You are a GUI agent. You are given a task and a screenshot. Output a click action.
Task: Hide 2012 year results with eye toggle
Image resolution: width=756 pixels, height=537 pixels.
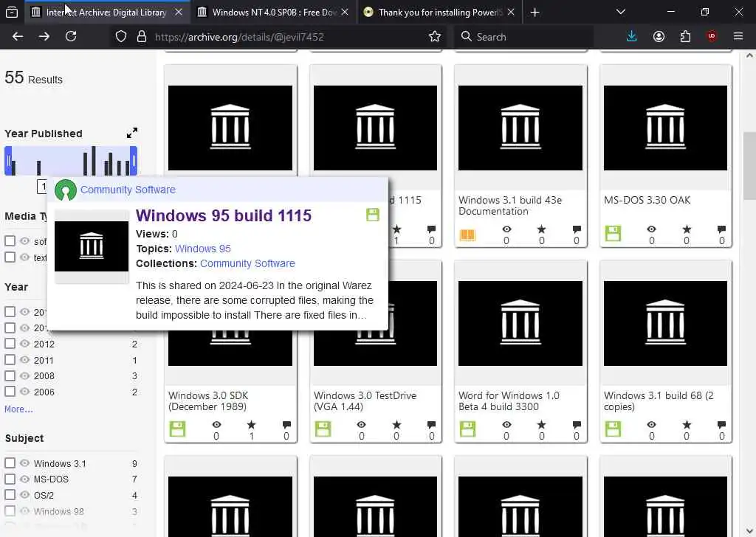tap(24, 344)
